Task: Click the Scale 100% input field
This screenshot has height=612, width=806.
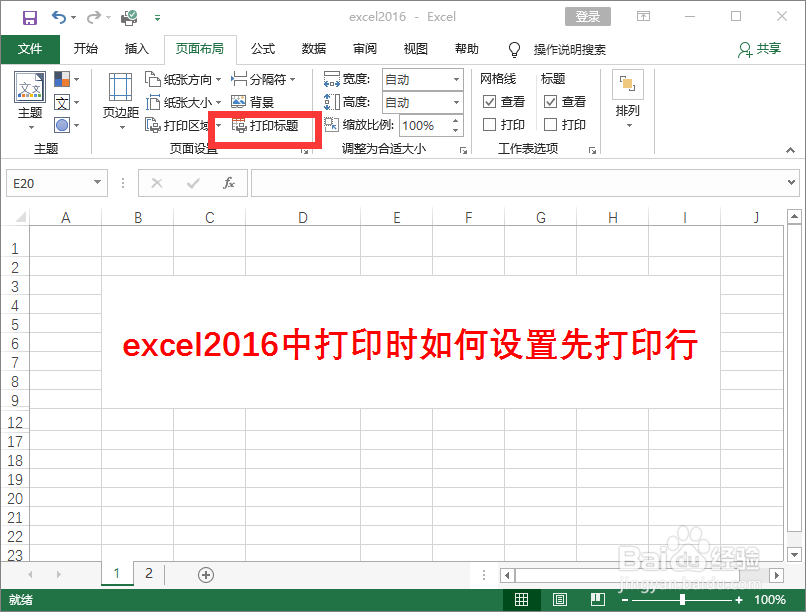Action: 424,125
